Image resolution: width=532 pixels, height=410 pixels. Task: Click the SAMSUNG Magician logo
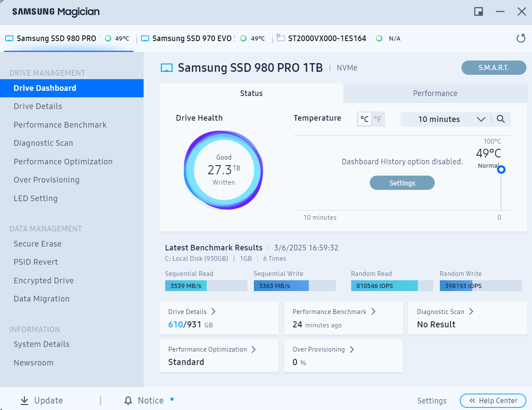(56, 12)
